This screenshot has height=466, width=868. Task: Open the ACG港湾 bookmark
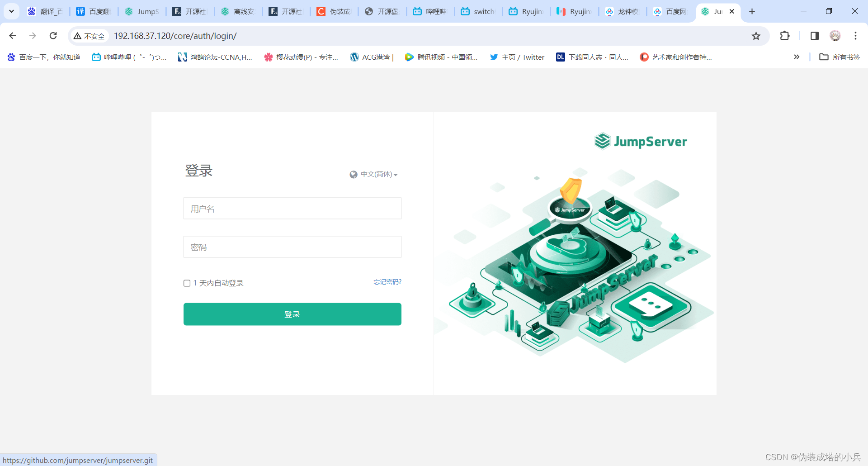tap(372, 57)
